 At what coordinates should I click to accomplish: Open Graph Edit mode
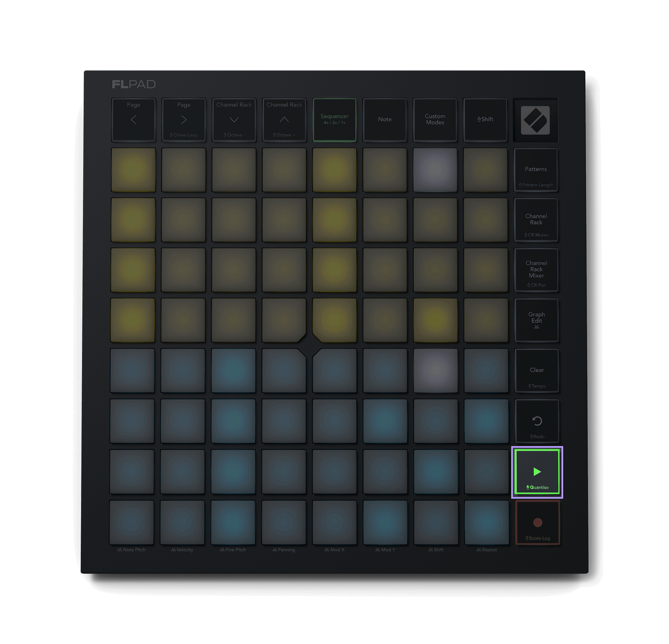[537, 320]
